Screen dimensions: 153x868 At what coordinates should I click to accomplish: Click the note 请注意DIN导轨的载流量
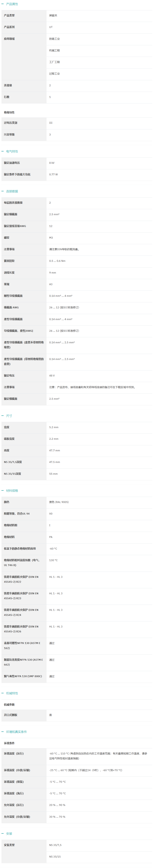click(64, 249)
